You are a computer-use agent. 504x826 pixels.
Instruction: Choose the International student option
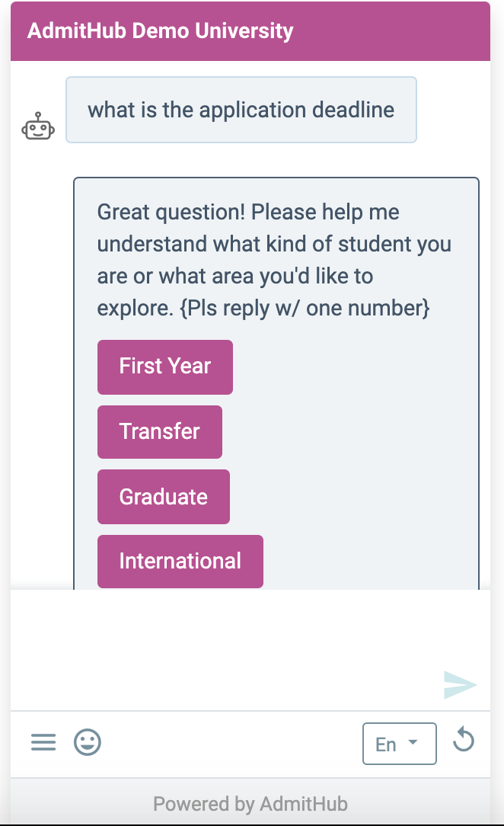click(180, 562)
